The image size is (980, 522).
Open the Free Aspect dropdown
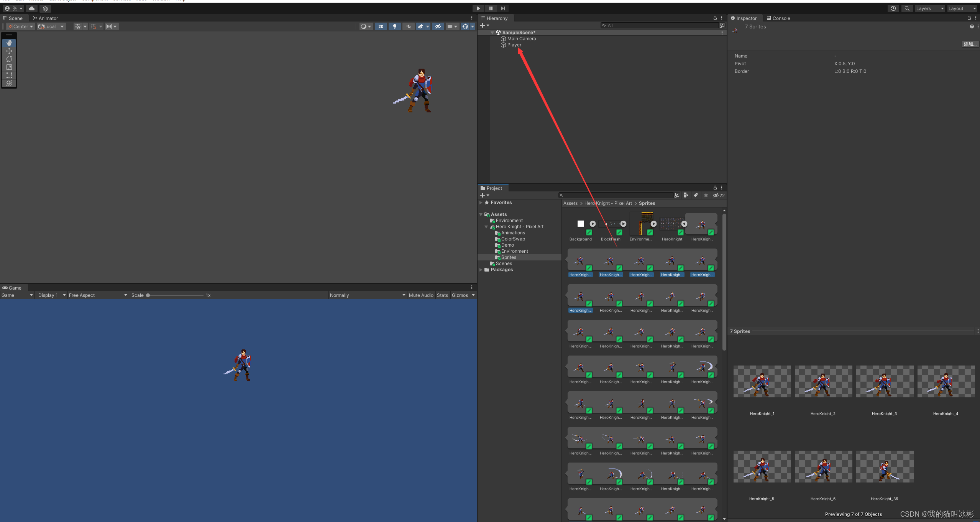click(97, 295)
